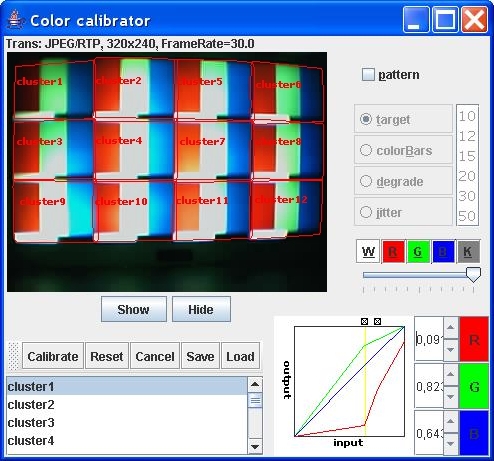Minimize the Color calibrator window
This screenshot has width=494, height=461.
tap(416, 20)
